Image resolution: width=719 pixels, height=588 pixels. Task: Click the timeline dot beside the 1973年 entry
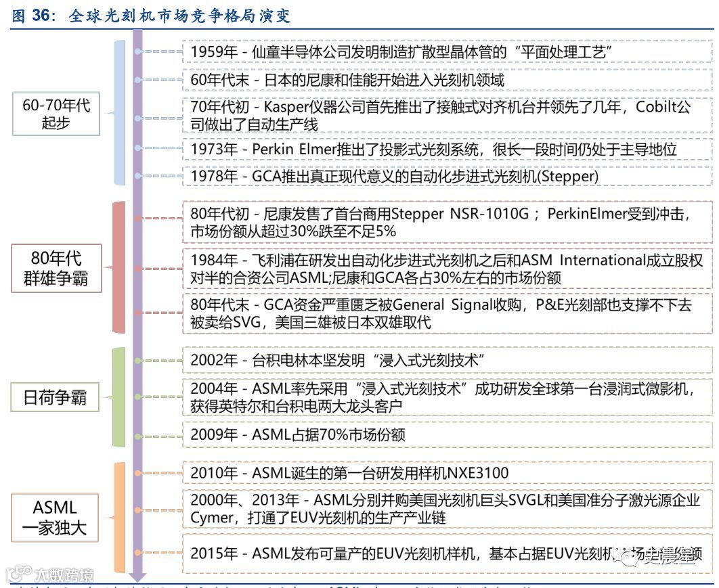pos(137,148)
